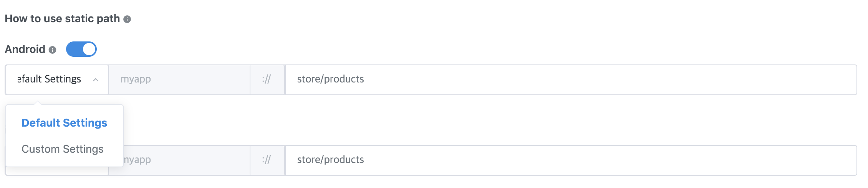Click the info icon beside "How to use static path"
The height and width of the screenshot is (188, 868).
pyautogui.click(x=127, y=19)
